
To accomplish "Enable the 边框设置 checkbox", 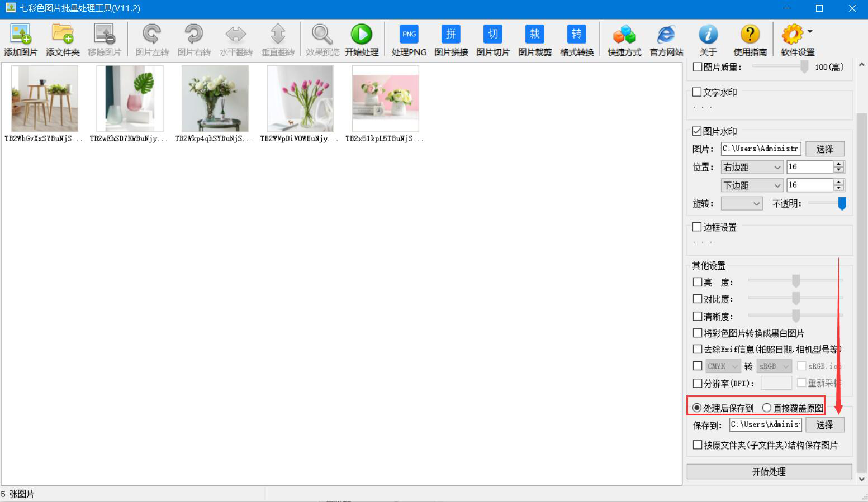I will [697, 227].
